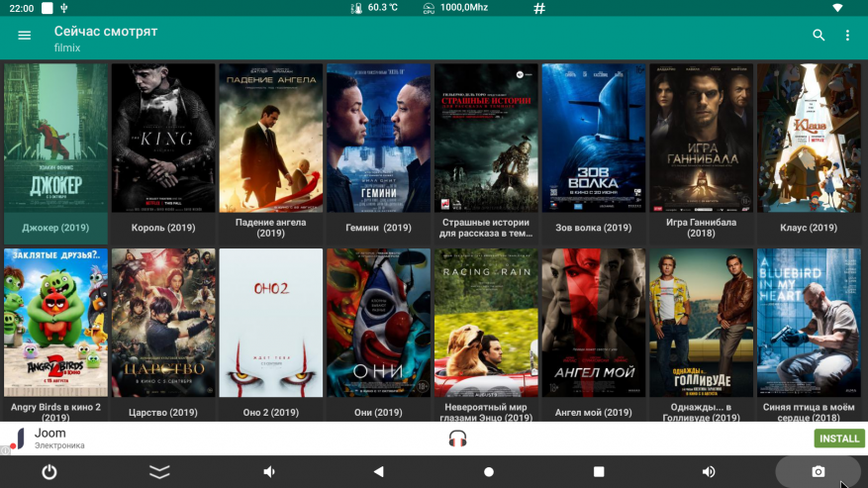Open the hamburger navigation menu
Screen dimensions: 868x488
[25, 36]
